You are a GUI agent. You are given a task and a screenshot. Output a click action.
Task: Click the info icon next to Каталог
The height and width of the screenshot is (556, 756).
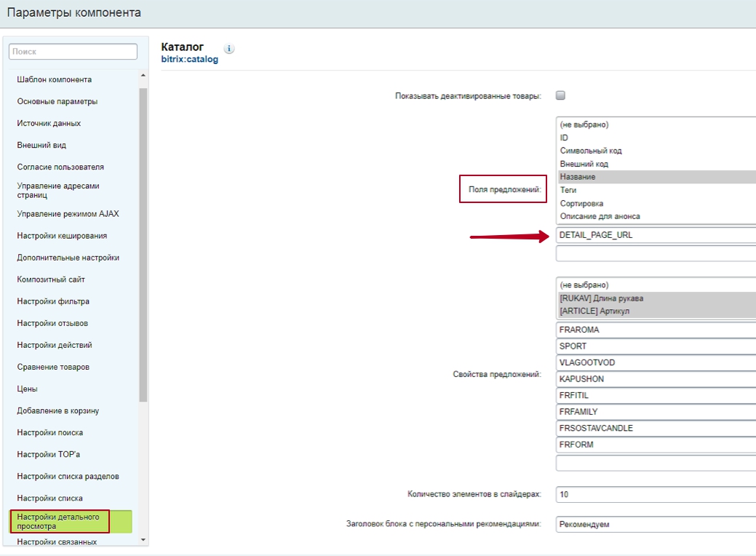coord(229,49)
